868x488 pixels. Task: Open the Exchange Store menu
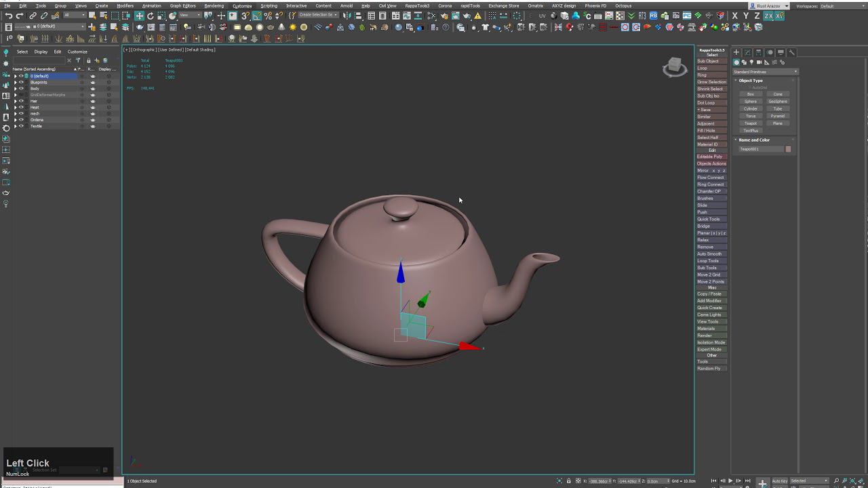(x=504, y=5)
